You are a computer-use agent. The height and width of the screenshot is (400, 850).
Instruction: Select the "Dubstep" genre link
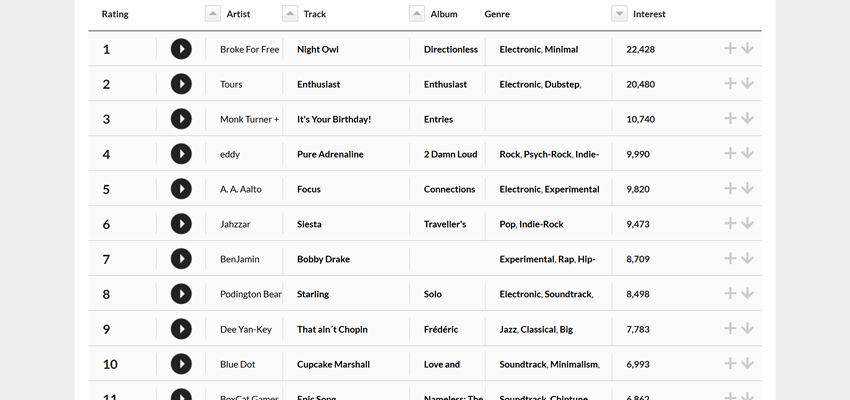pos(561,84)
